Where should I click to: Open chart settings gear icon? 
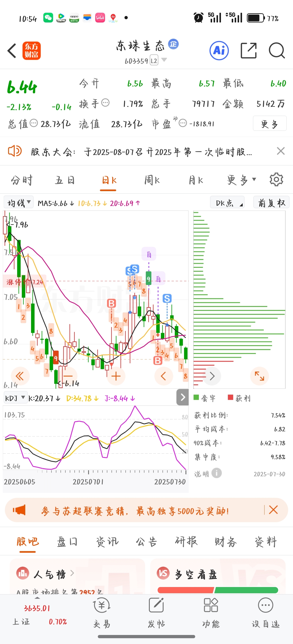pyautogui.click(x=276, y=179)
